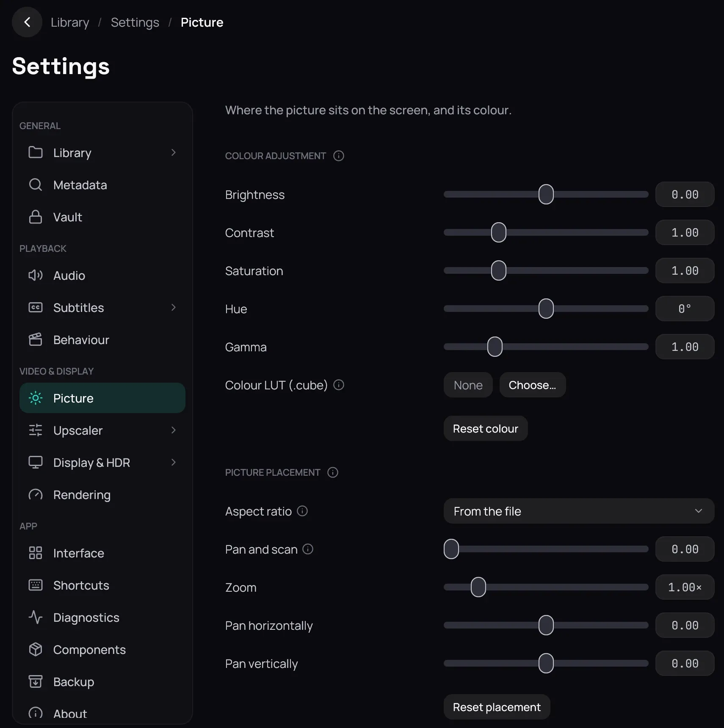This screenshot has height=728, width=724.
Task: Go to Settings in the breadcrumb
Action: coord(135,22)
